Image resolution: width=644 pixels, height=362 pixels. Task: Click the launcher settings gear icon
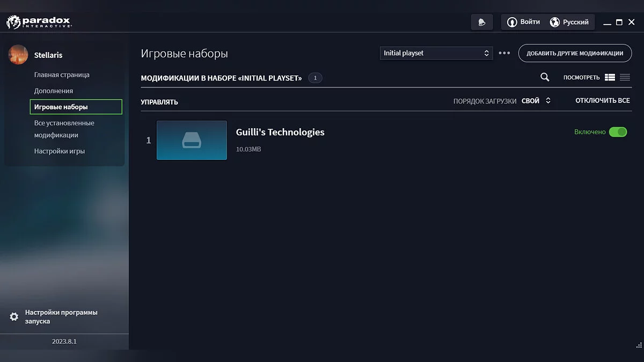[14, 316]
